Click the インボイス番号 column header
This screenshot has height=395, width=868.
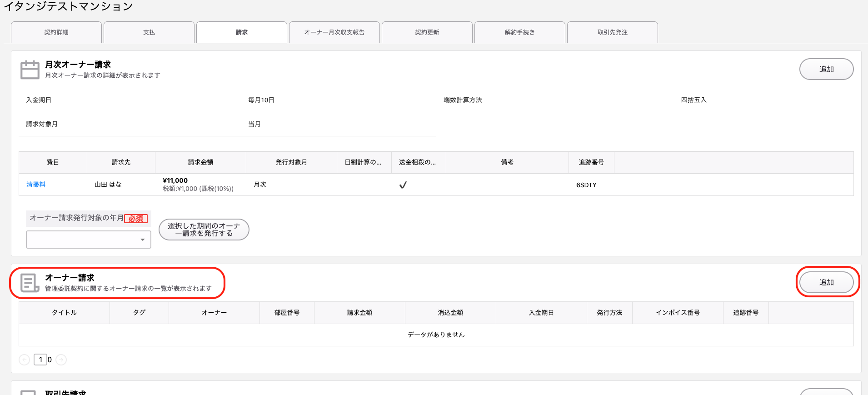coord(678,313)
